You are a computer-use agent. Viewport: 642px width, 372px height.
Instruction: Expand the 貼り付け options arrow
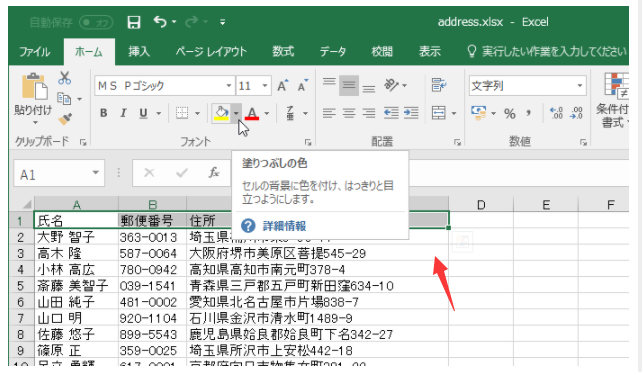click(35, 122)
